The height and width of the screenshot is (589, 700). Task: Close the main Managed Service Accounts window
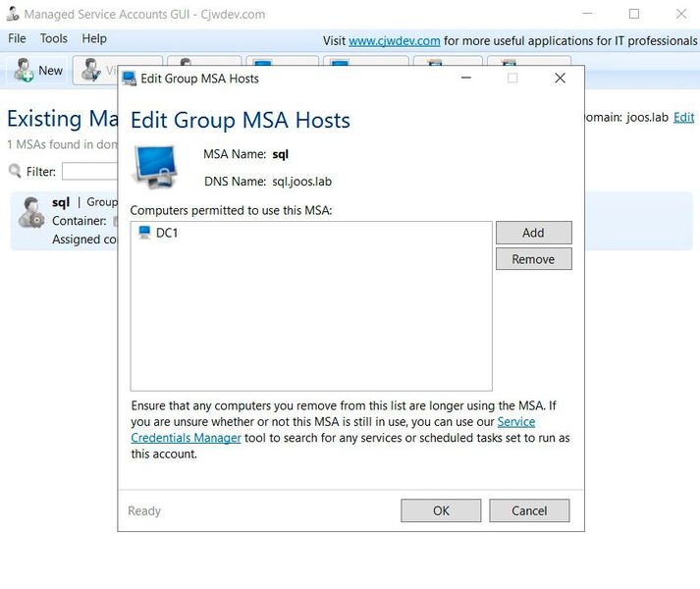click(x=680, y=14)
